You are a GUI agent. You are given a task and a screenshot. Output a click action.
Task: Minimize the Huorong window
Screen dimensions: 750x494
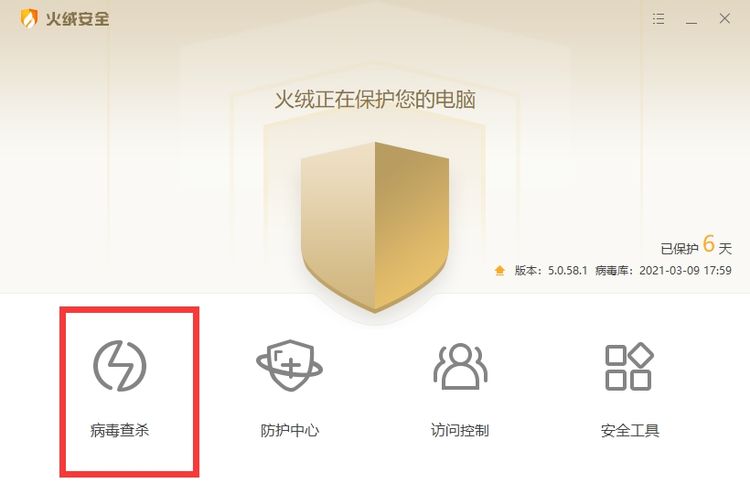(691, 20)
